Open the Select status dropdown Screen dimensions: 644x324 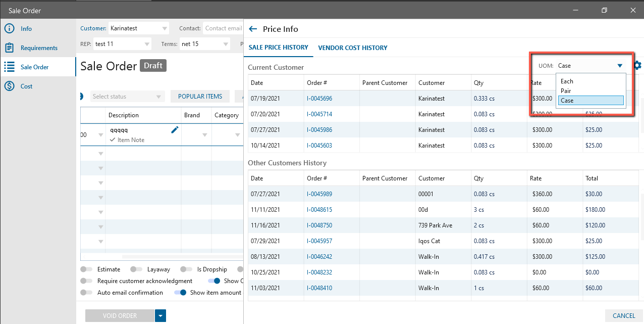[x=159, y=97]
